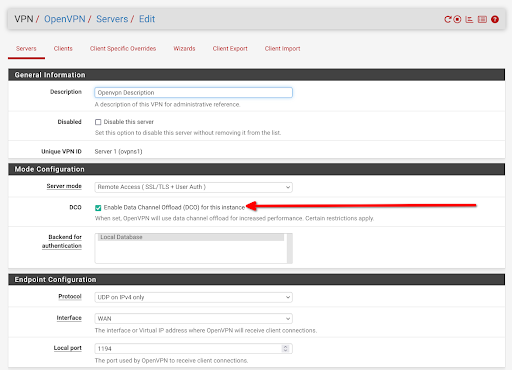Open the related log entries icon
Image resolution: width=512 pixels, height=370 pixels.
pos(482,19)
